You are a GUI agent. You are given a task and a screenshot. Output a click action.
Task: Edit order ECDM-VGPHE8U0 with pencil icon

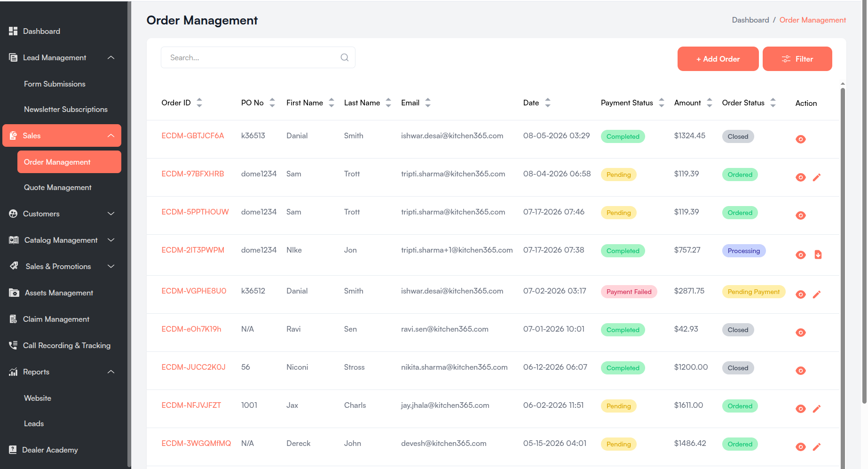817,294
